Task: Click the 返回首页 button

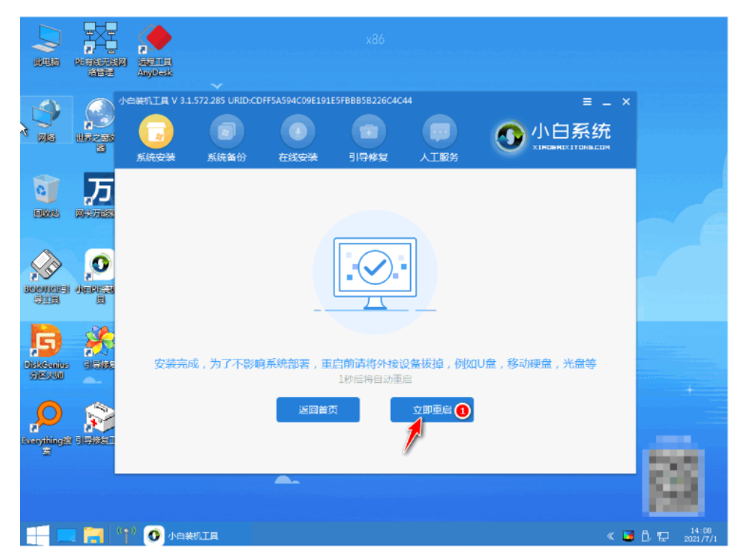Action: (318, 409)
